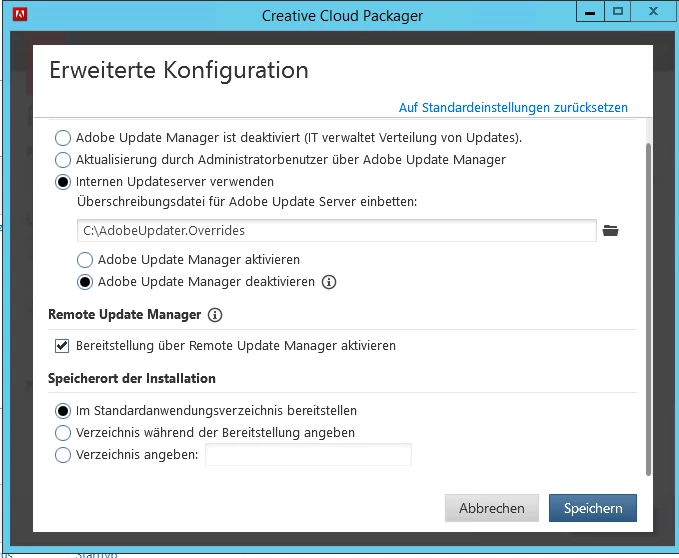
Task: Maximize the Creative Cloud Packager window
Action: click(x=618, y=12)
